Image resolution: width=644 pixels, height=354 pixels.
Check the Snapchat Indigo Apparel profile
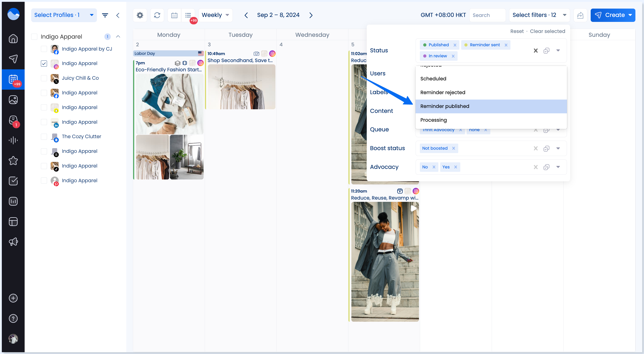coord(44,107)
